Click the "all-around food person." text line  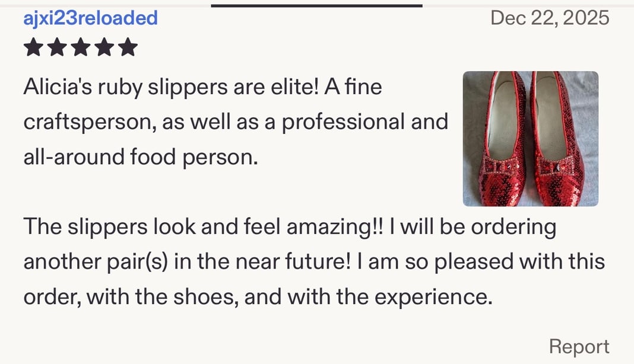pyautogui.click(x=141, y=157)
